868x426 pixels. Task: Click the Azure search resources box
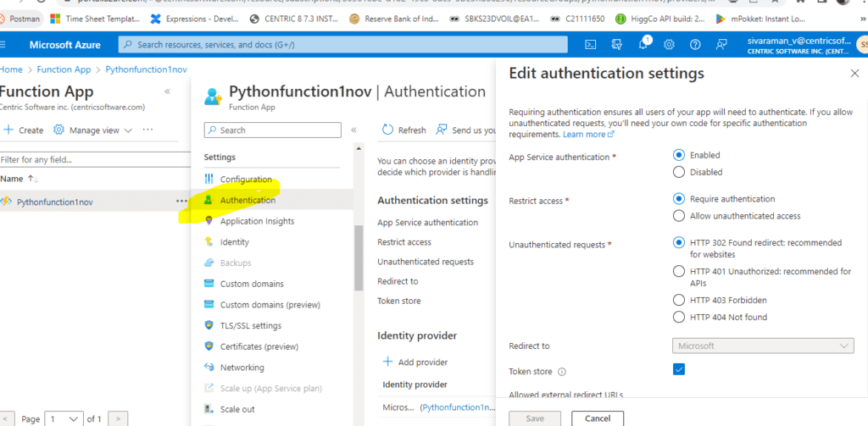343,45
